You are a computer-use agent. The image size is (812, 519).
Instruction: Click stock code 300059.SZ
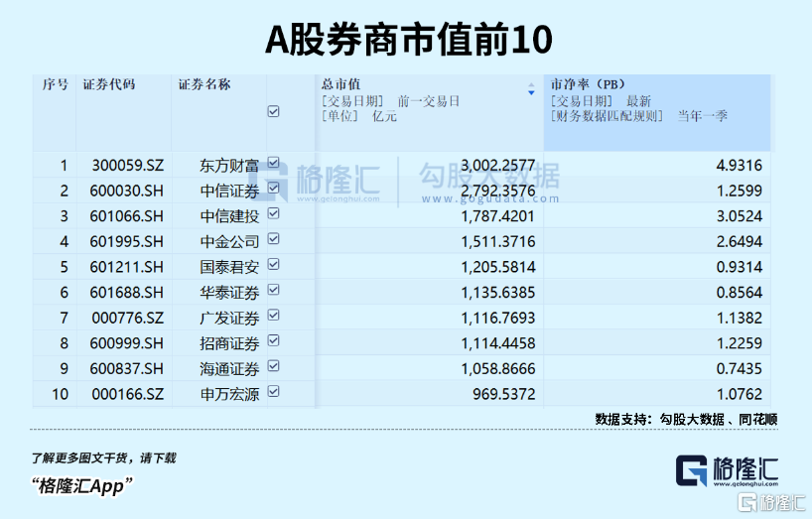128,166
